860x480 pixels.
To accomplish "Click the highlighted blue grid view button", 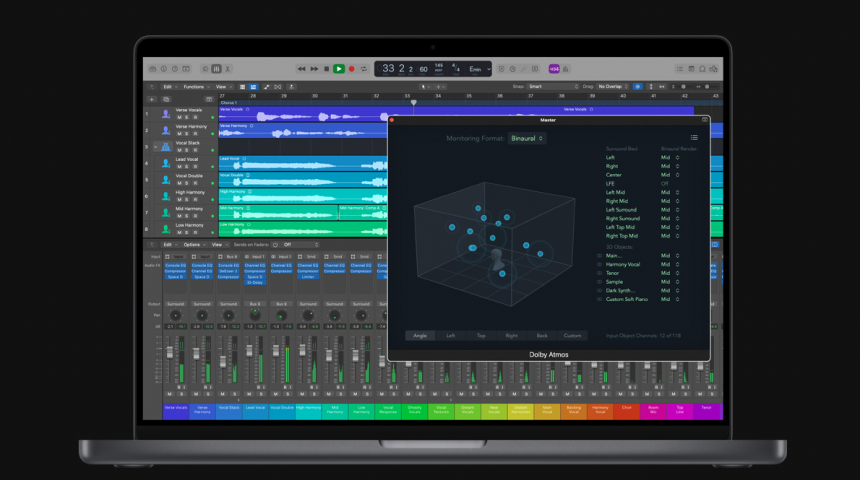I will (x=253, y=87).
